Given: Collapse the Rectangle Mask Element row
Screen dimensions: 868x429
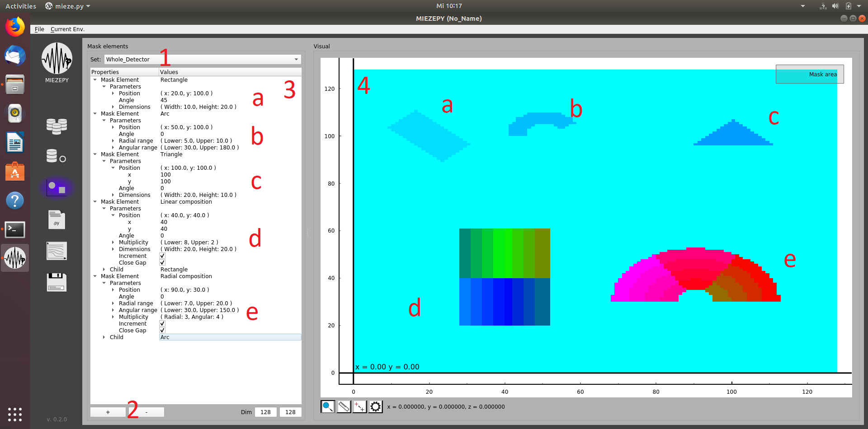Looking at the screenshot, I should [x=95, y=79].
